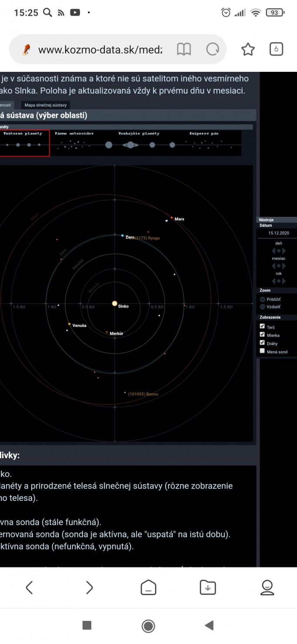Increase the year (rok) with right arrow
Image resolution: width=297 pixels, height=644 pixels.
click(284, 281)
